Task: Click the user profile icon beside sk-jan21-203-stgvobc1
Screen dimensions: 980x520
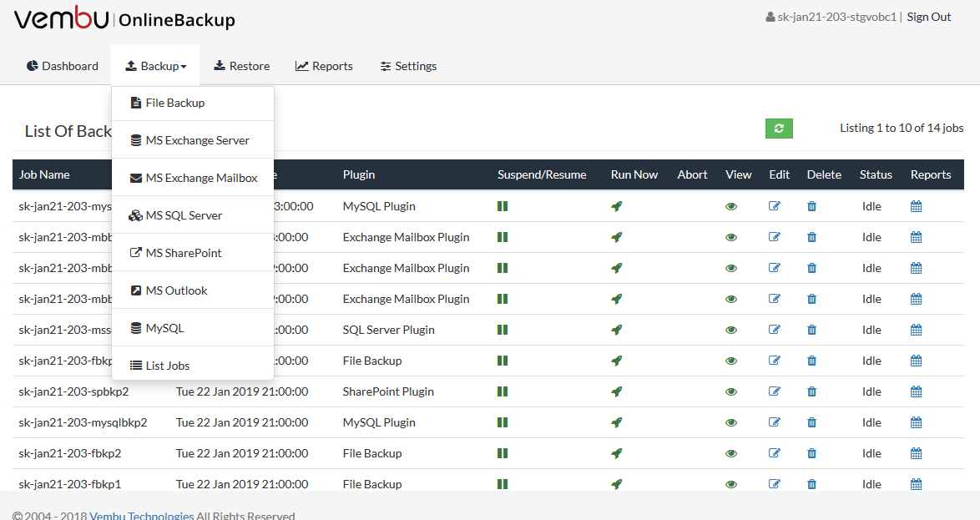Action: click(770, 17)
